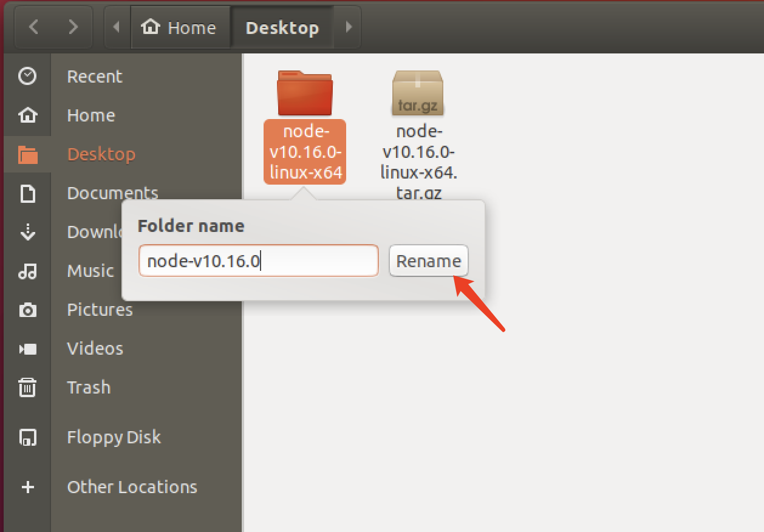Open the Trash bin icon in sidebar
Image resolution: width=764 pixels, height=532 pixels.
coord(27,387)
